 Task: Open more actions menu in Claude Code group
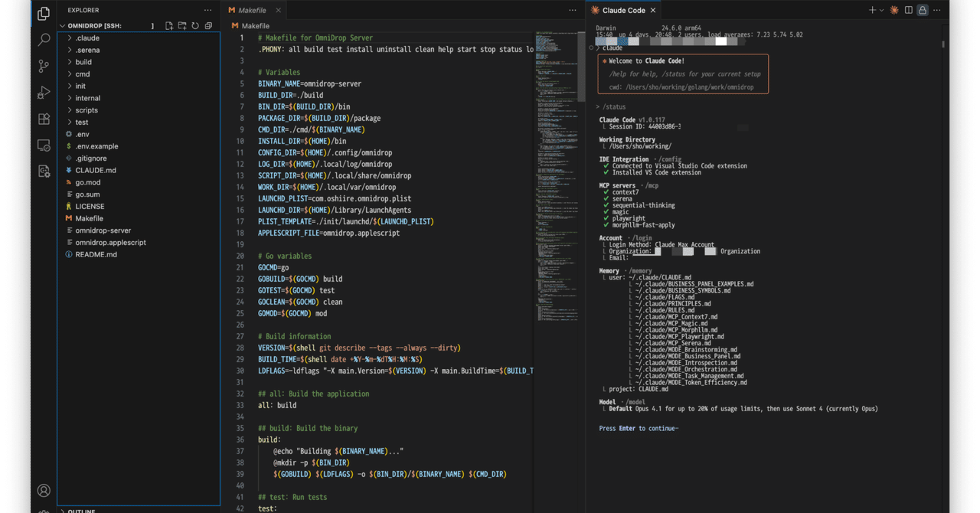[937, 10]
